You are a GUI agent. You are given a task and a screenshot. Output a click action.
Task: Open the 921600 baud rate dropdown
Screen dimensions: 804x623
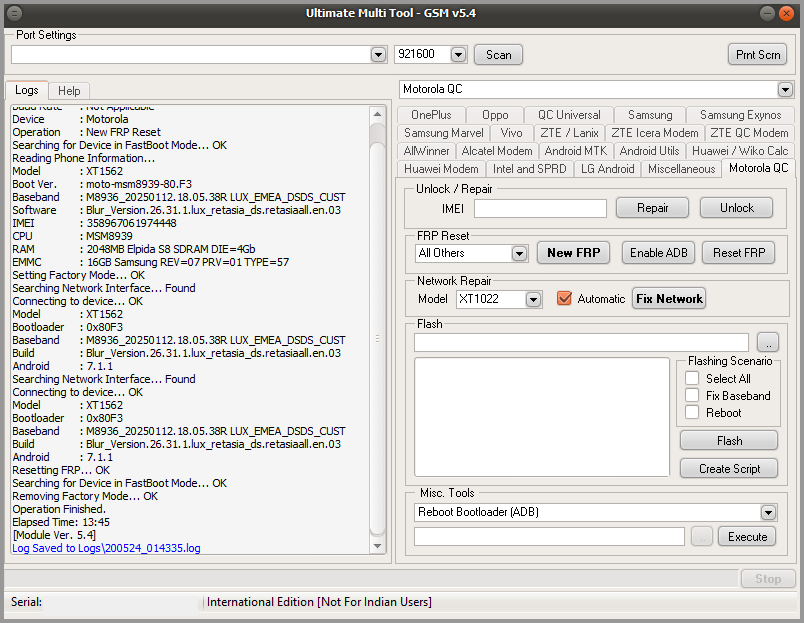(458, 54)
